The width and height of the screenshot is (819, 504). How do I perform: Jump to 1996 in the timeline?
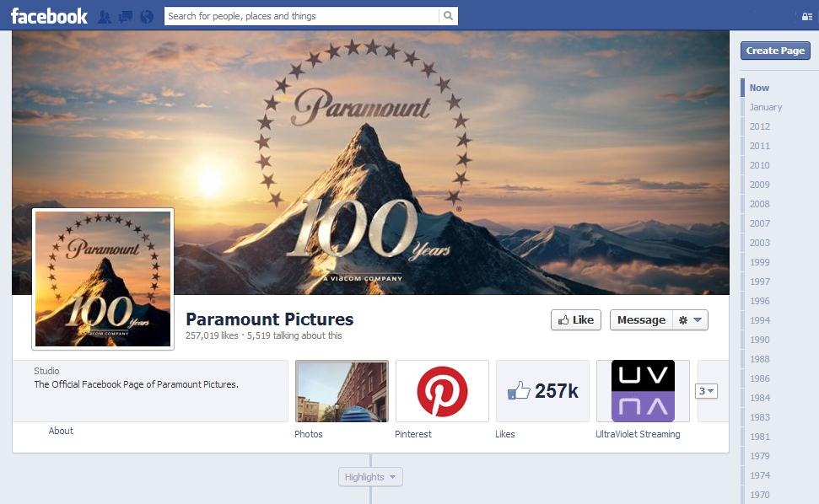(760, 301)
